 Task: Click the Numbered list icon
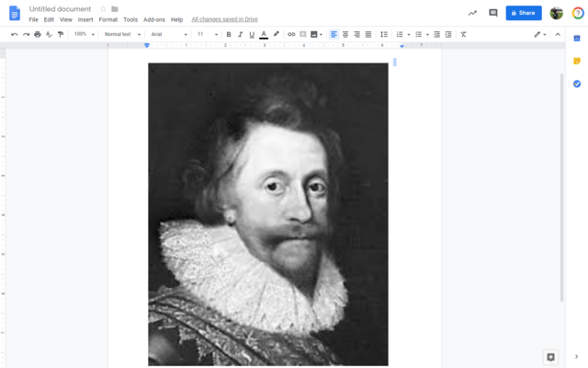click(x=400, y=34)
